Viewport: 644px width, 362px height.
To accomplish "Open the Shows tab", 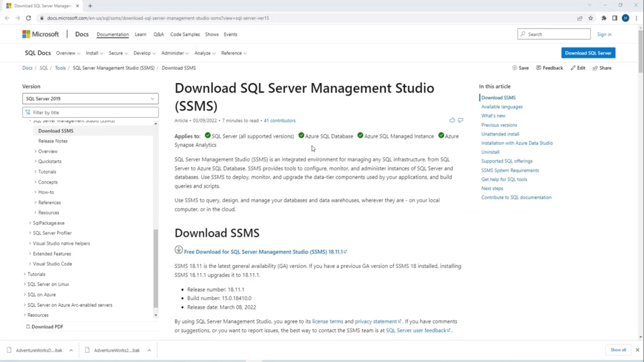I will click(212, 34).
